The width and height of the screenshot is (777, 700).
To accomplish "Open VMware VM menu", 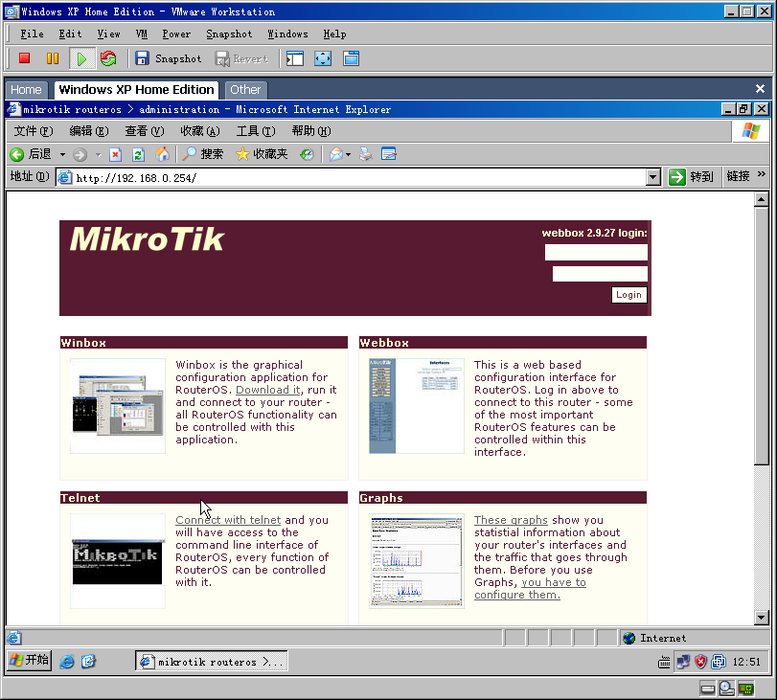I will point(142,34).
